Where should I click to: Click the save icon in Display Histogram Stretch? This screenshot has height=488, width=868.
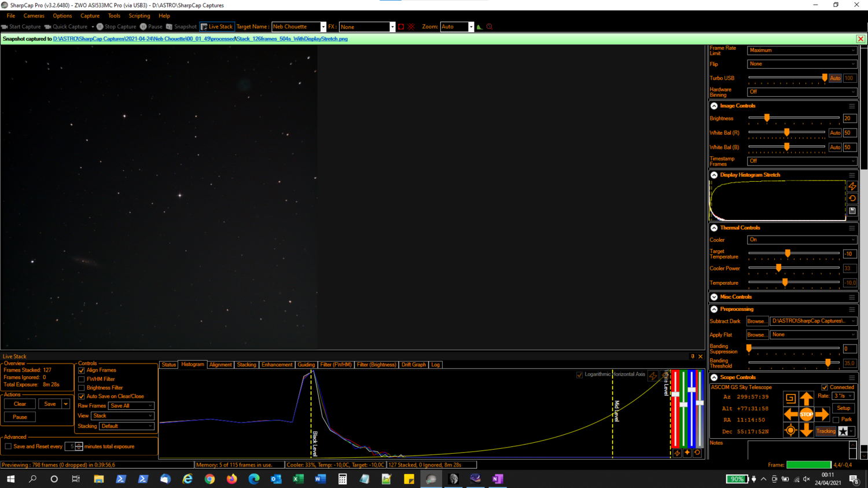click(852, 210)
